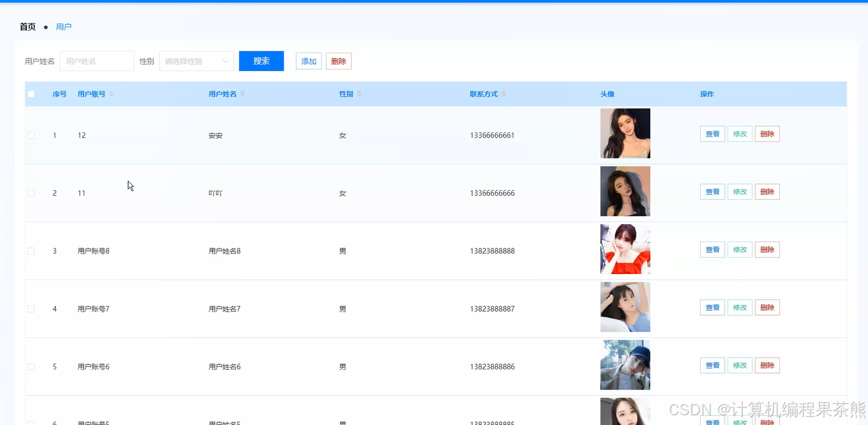Click the 添加 button
Image resolution: width=868 pixels, height=425 pixels.
tap(309, 61)
